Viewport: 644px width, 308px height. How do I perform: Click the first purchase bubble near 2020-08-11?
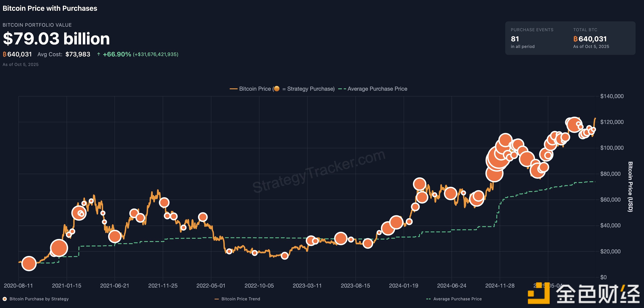[29, 263]
